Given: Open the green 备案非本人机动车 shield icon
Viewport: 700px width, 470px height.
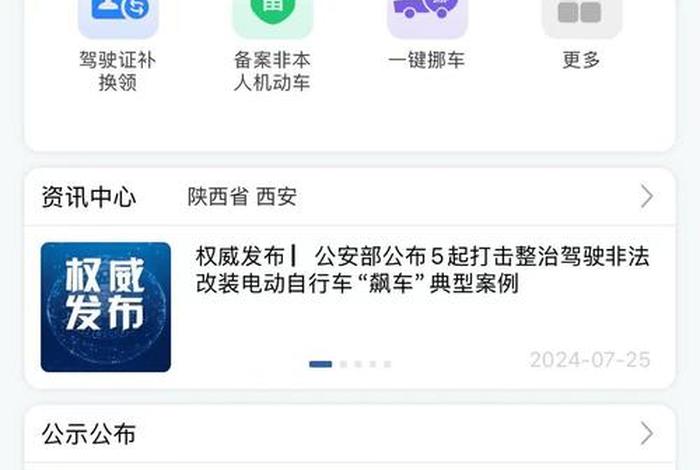Looking at the screenshot, I should tap(273, 18).
